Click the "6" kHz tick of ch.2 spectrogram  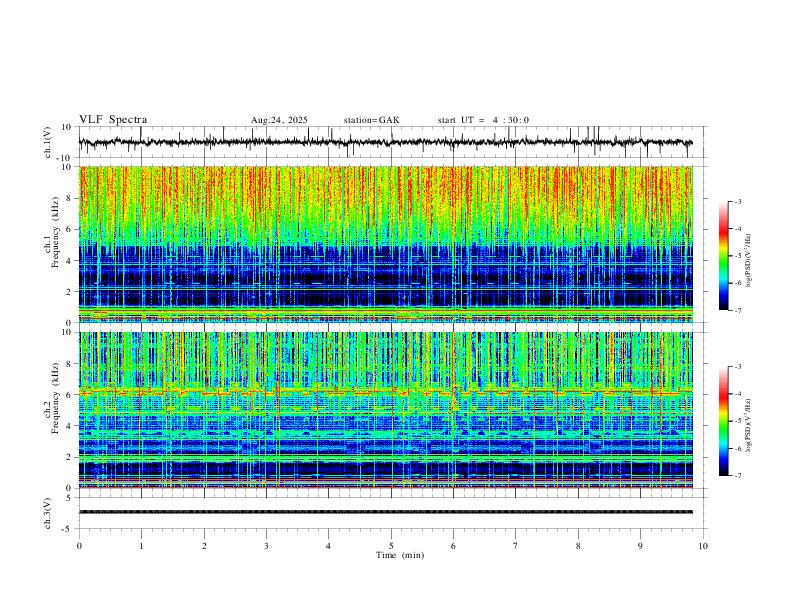click(x=69, y=395)
